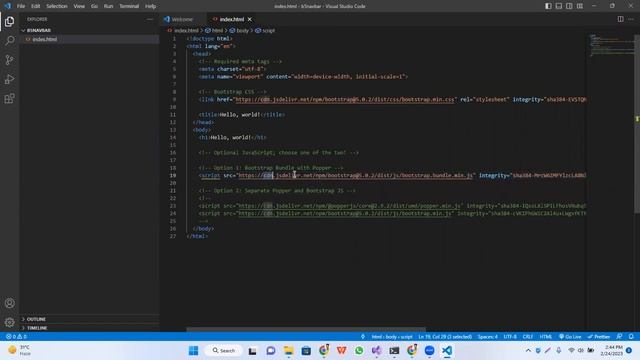
Task: Open the Run and Debug view
Action: pos(9,79)
